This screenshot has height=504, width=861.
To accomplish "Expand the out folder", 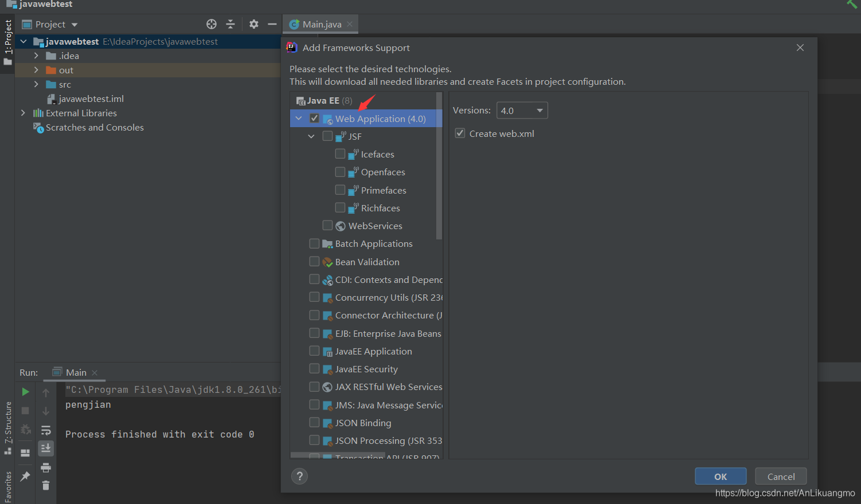I will [x=36, y=70].
